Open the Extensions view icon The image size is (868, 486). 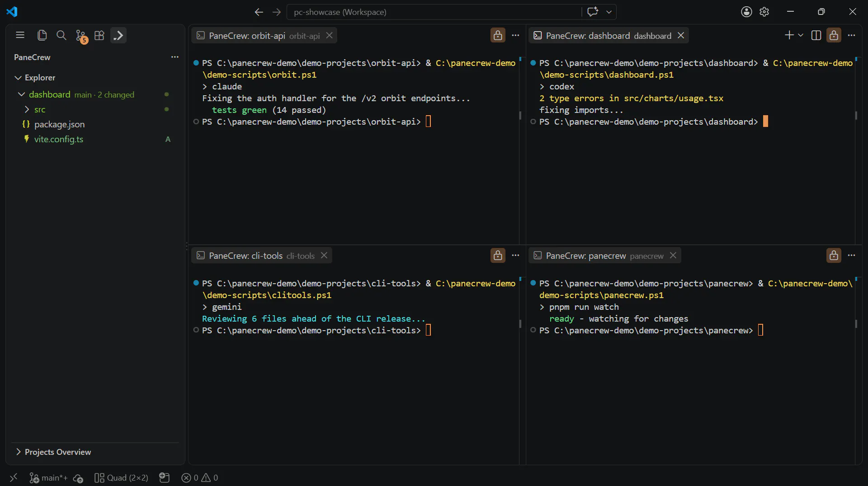[99, 35]
